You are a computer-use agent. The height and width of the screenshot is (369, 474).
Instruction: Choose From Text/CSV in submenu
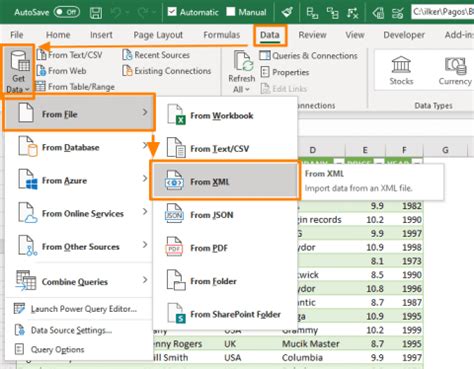click(x=225, y=148)
